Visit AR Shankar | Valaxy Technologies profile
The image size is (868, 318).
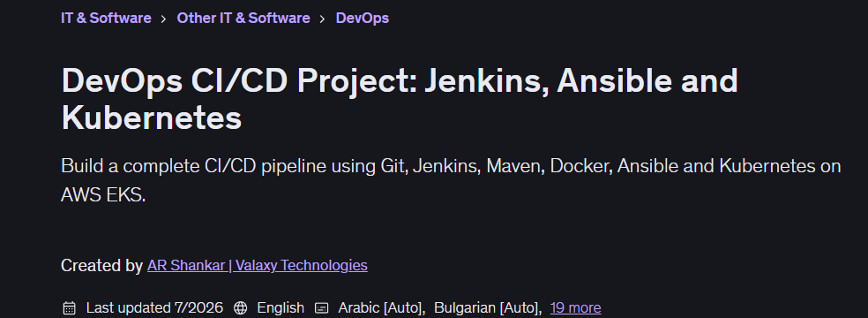pyautogui.click(x=258, y=265)
